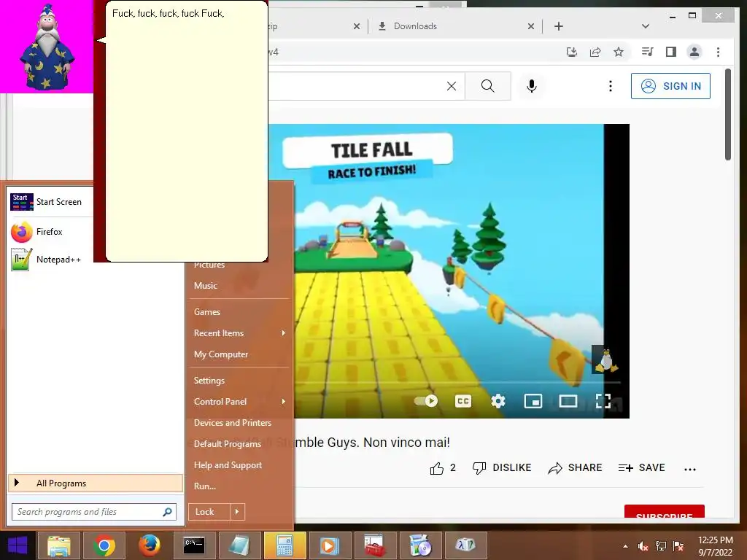Open Default Programs entry
Image resolution: width=747 pixels, height=560 pixels.
[228, 444]
